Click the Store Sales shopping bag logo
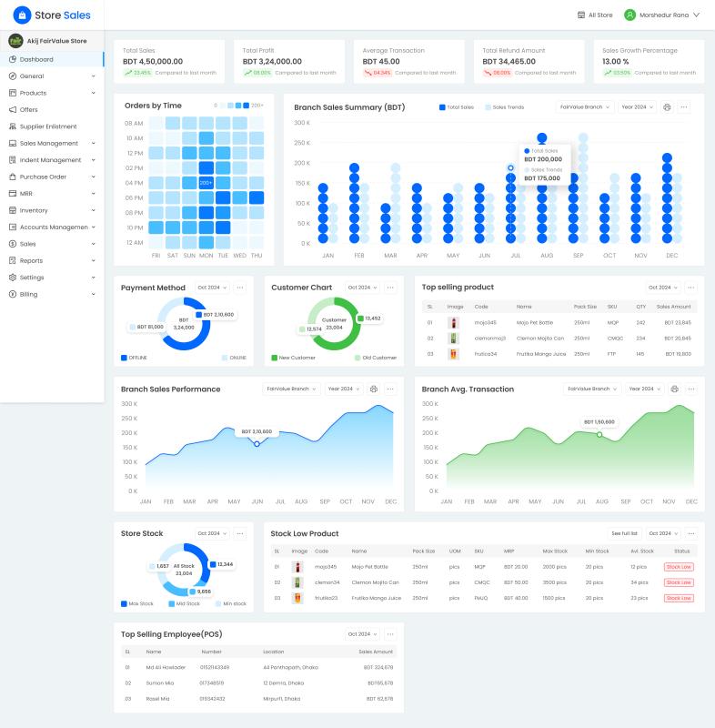The image size is (715, 728). 22,15
